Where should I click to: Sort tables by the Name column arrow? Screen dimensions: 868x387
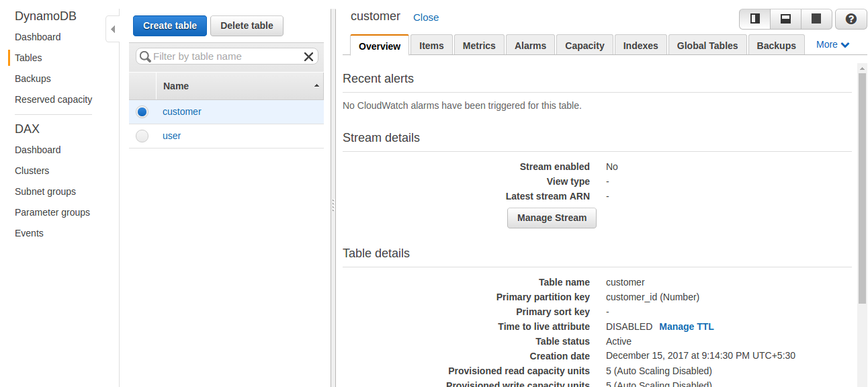(316, 86)
